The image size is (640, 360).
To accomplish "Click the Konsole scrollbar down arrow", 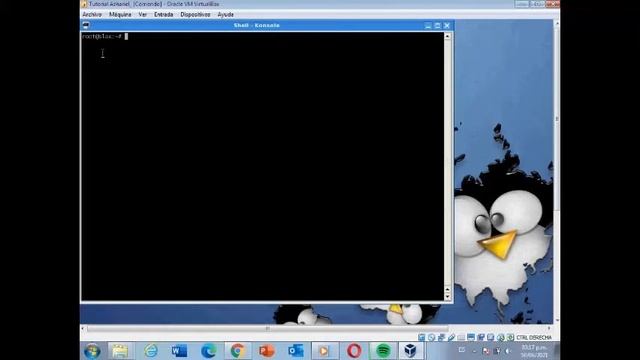I will pyautogui.click(x=448, y=297).
